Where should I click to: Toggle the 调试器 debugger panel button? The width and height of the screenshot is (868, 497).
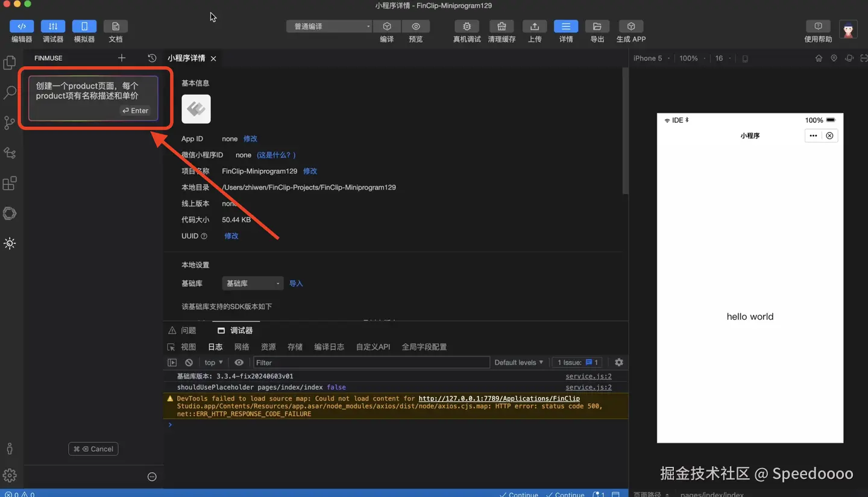point(53,27)
